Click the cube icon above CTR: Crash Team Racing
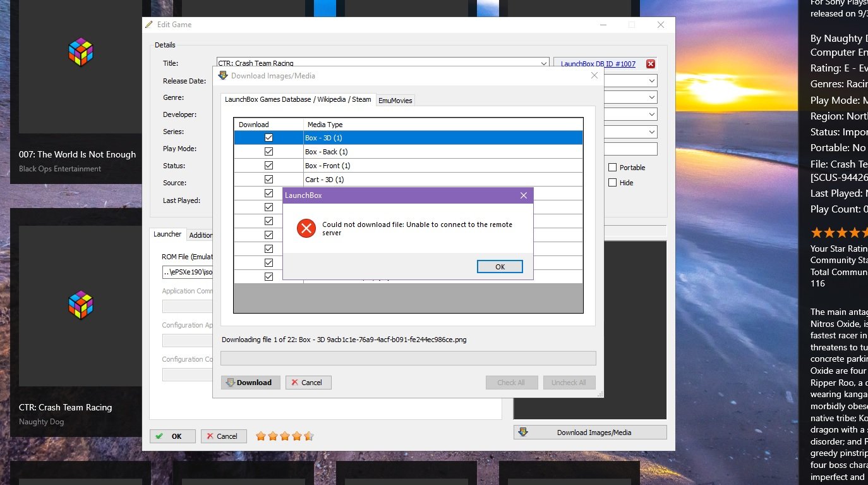This screenshot has height=485, width=868. click(x=81, y=305)
